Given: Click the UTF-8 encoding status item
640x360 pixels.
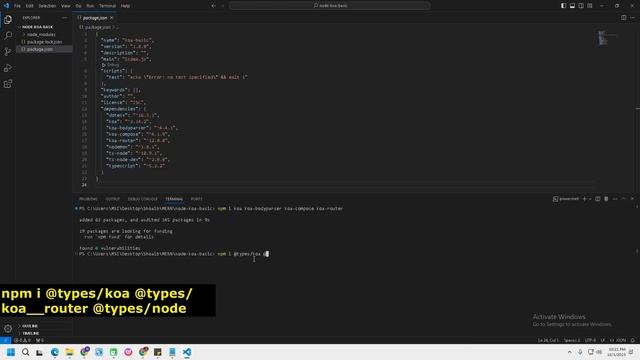Looking at the screenshot, I should click(x=590, y=340).
